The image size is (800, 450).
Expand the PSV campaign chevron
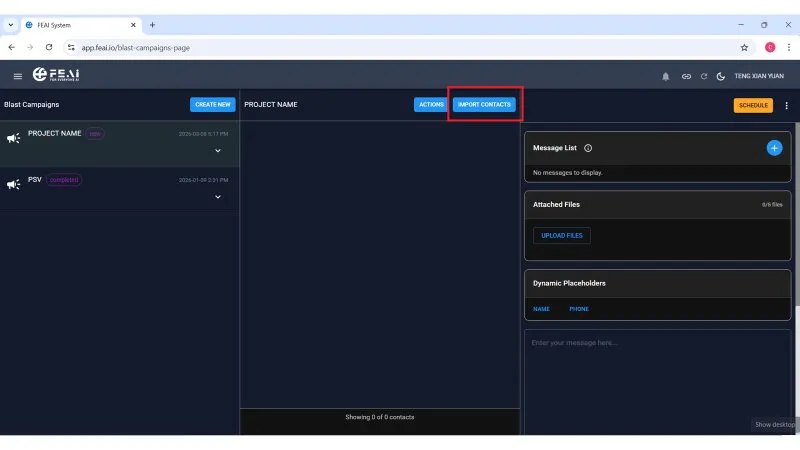tap(218, 197)
